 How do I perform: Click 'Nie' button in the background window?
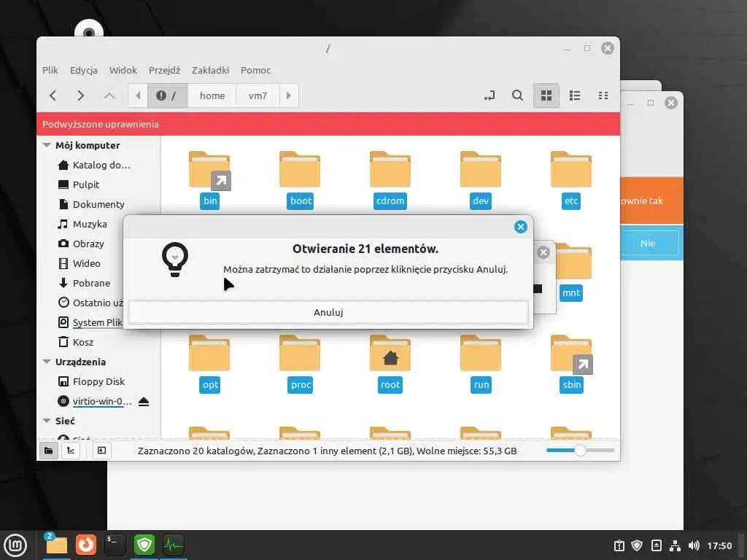coord(648,243)
